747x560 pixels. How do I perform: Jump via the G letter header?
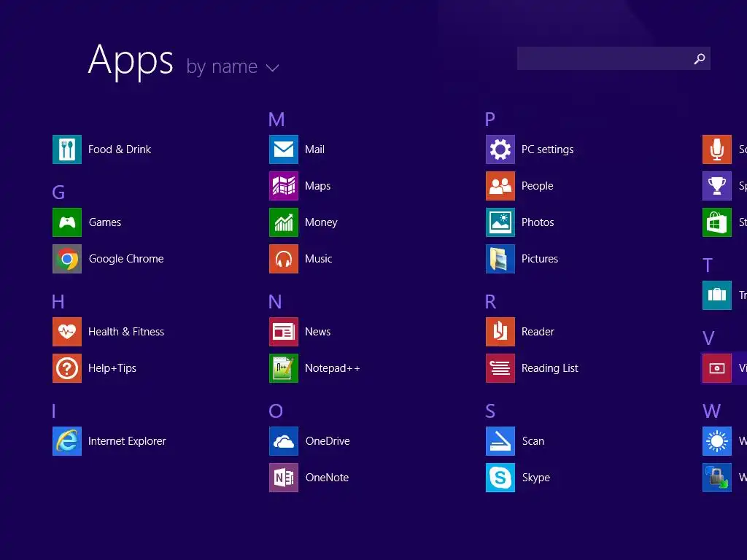pos(58,192)
